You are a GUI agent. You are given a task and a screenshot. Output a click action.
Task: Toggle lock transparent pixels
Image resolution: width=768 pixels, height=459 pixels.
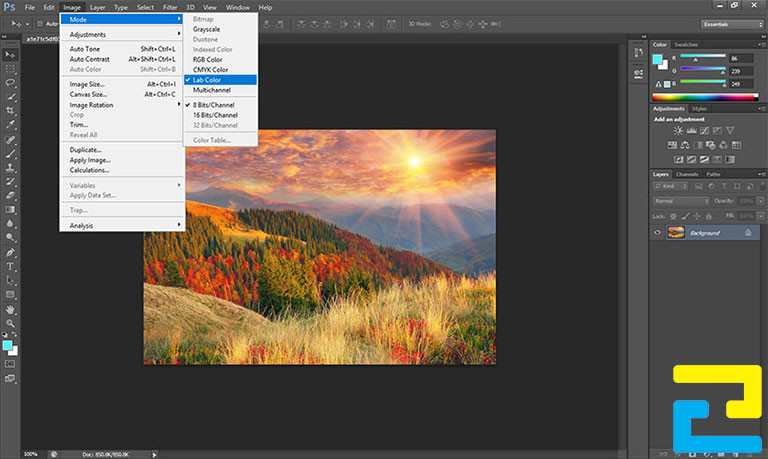673,216
